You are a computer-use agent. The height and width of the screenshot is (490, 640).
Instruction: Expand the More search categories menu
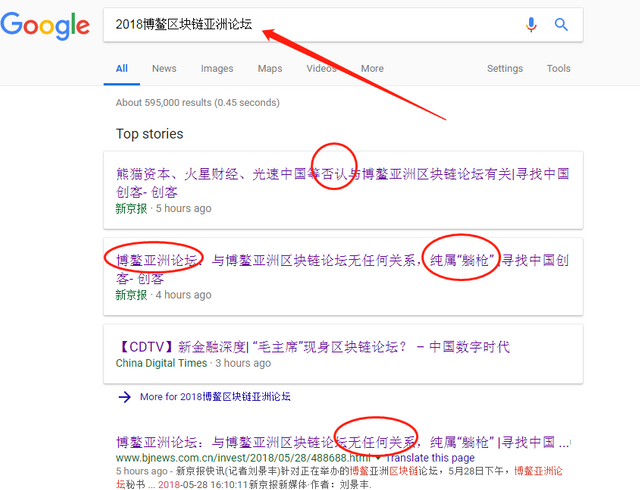point(372,69)
